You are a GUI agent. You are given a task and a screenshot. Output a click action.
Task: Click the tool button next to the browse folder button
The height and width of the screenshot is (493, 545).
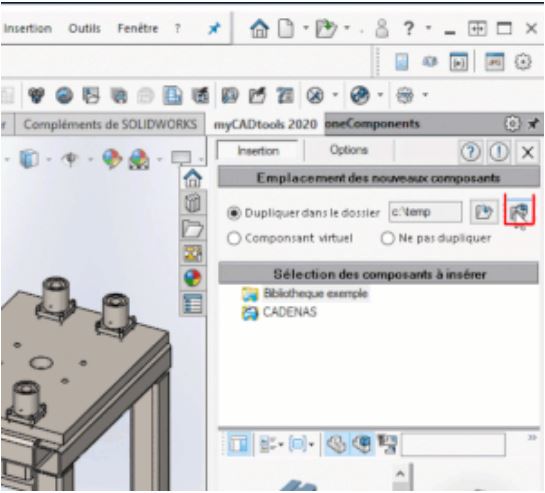click(x=519, y=212)
